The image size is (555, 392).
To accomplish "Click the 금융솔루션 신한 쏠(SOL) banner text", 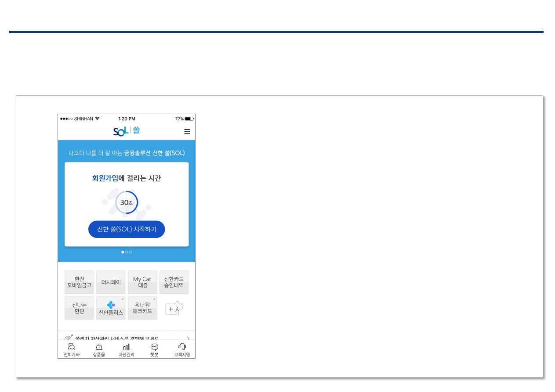I will coord(154,153).
